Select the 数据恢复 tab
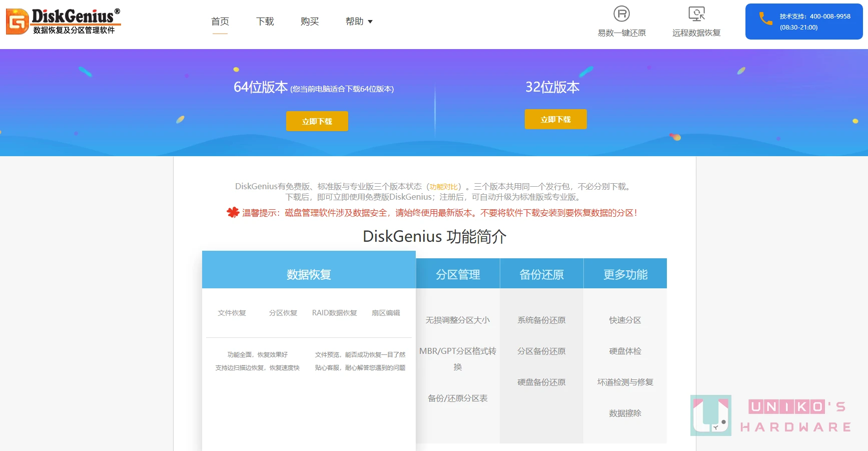This screenshot has width=868, height=451. tap(309, 270)
